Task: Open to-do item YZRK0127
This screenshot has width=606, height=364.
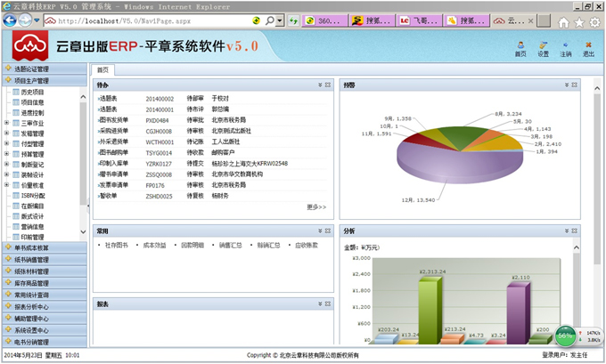Action: [159, 164]
